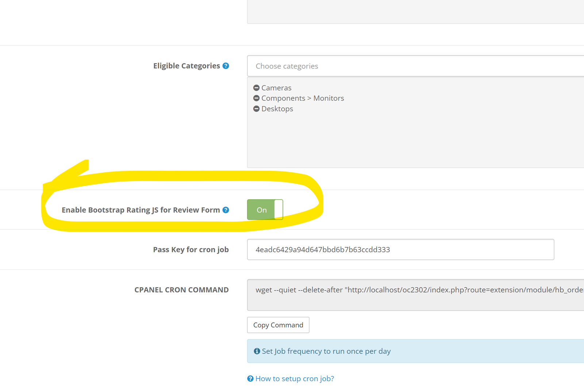Open help tooltip for Bootstrap Rating JS
The height and width of the screenshot is (392, 584).
(x=226, y=210)
